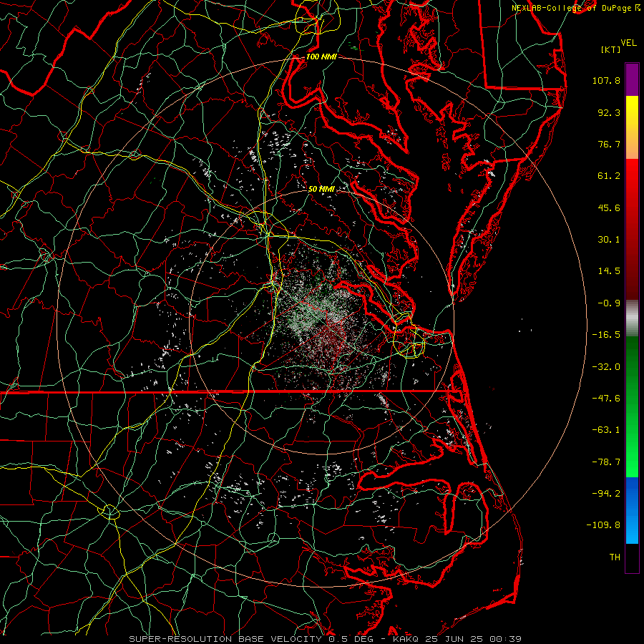Click the -78.7 legend value
Screen dimensions: 644x644
[x=606, y=462]
